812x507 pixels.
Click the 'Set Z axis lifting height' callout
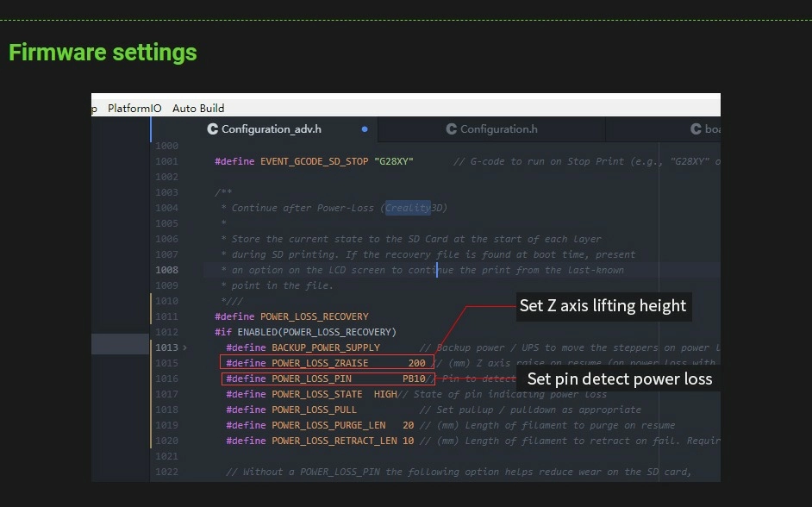click(603, 306)
